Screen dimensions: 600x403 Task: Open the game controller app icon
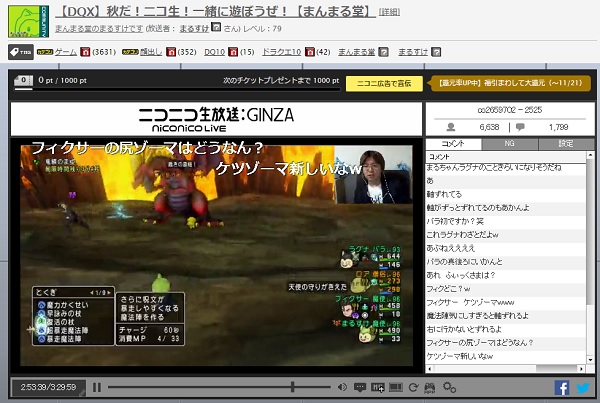point(430,388)
